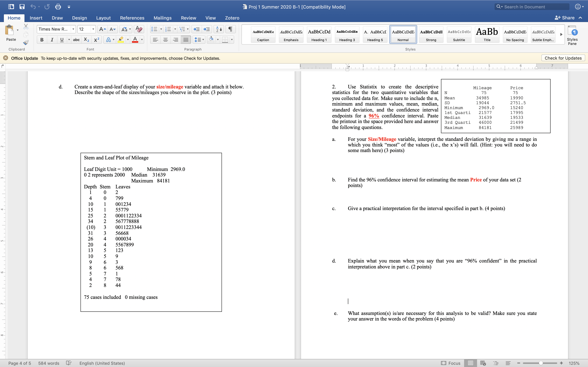Select the strikethrough tool
Image resolution: width=588 pixels, height=367 pixels.
pos(76,39)
